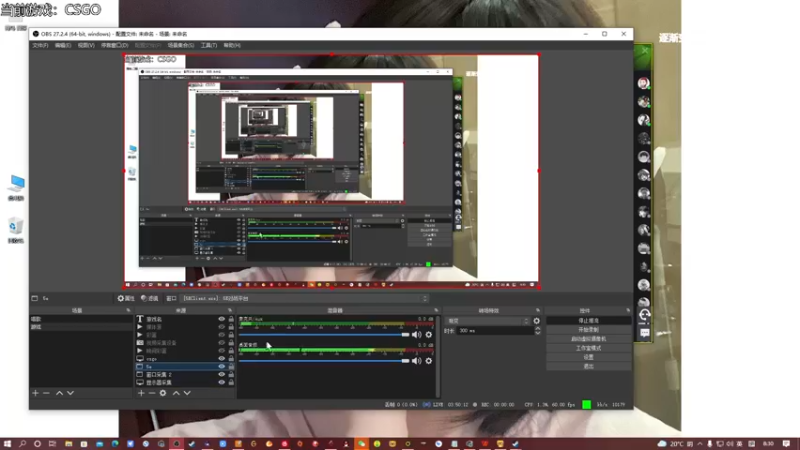The image size is (800, 450).
Task: Click the Recycle Bin desktop icon
Action: 16,230
